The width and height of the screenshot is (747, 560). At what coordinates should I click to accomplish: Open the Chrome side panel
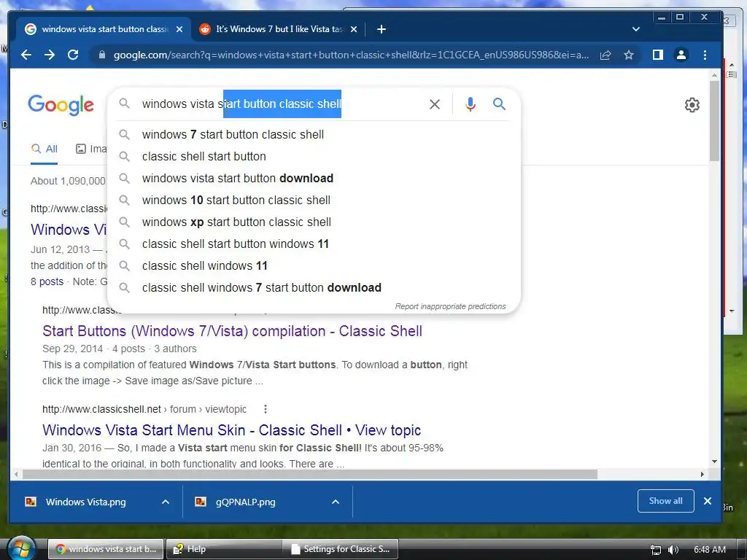click(x=658, y=55)
